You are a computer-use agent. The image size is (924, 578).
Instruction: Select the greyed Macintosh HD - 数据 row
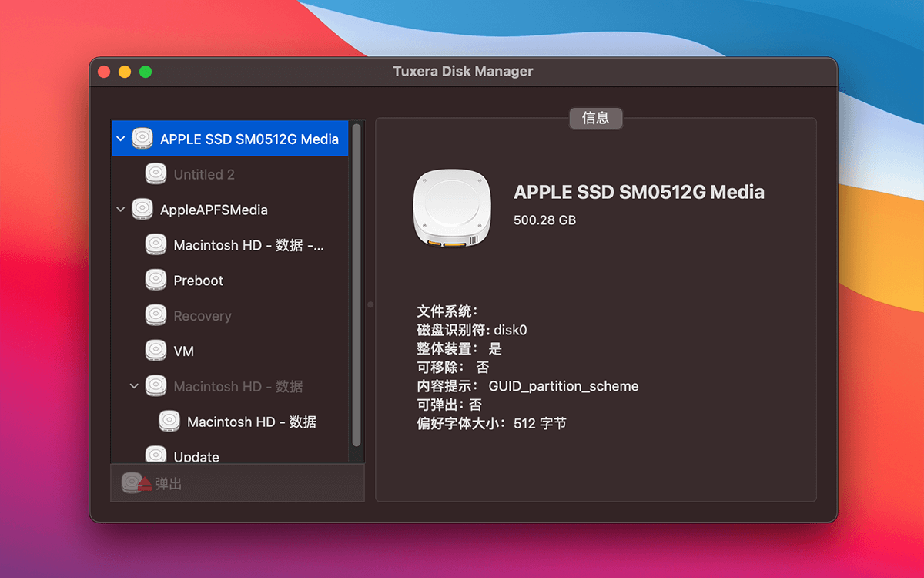tap(230, 386)
